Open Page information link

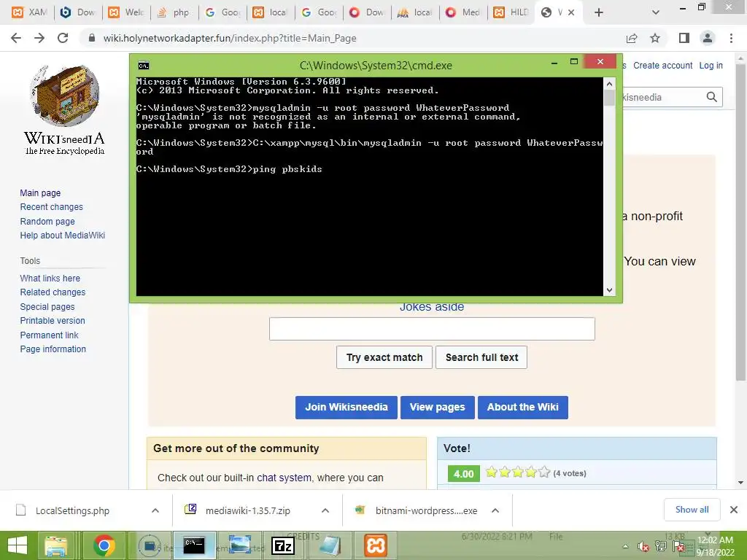[53, 349]
